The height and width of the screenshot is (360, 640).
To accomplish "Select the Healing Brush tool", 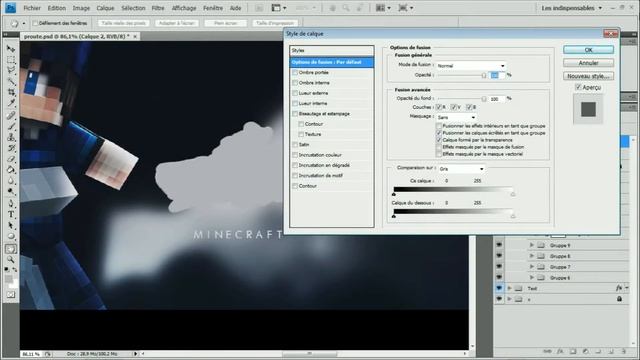I will click(11, 116).
